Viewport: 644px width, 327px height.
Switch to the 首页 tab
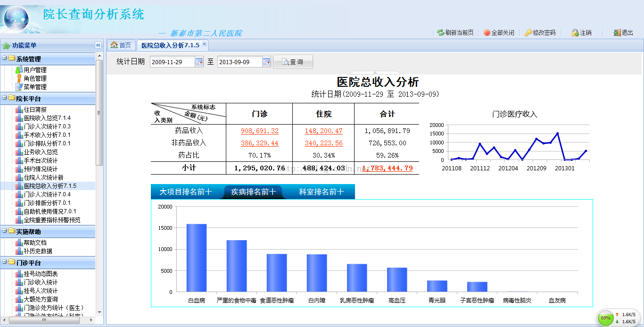[x=121, y=45]
